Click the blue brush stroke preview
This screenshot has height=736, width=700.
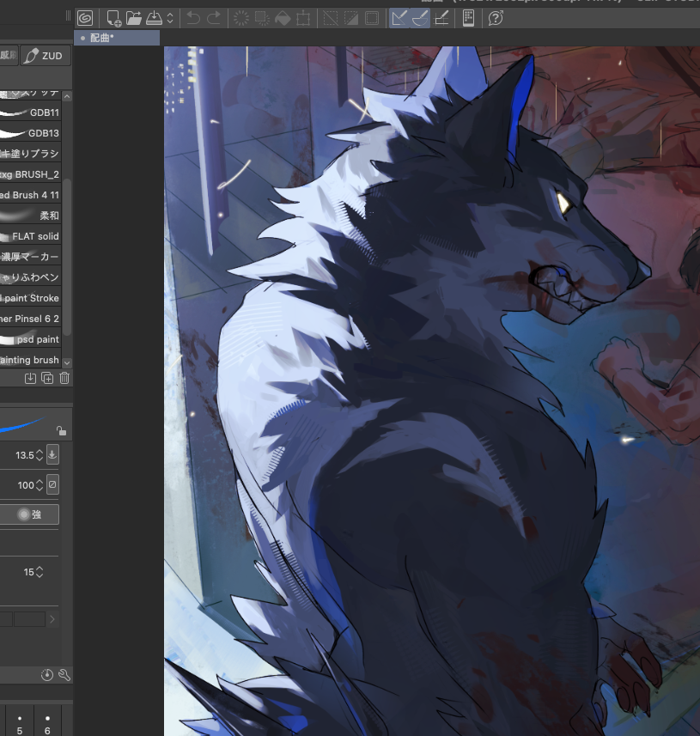point(22,425)
